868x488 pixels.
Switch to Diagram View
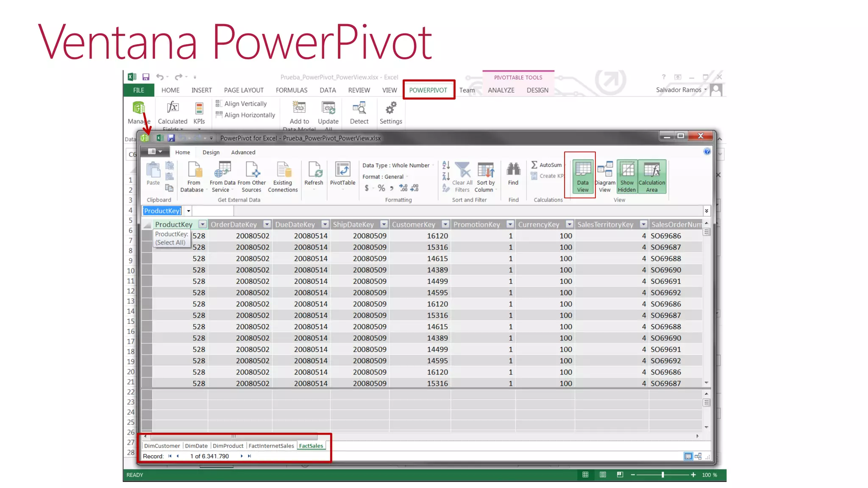tap(605, 177)
